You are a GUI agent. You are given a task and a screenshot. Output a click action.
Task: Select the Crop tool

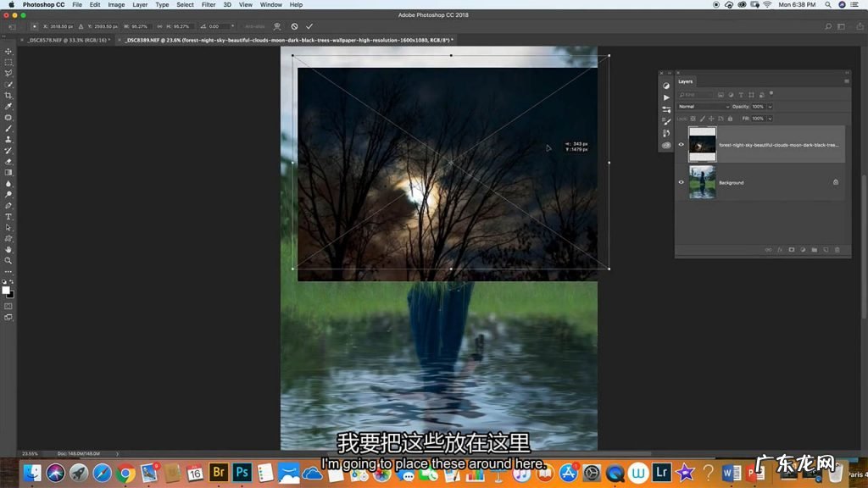click(x=8, y=95)
